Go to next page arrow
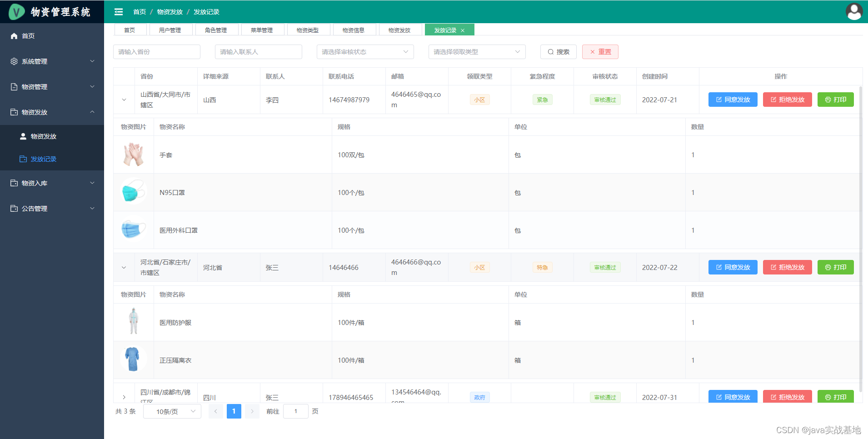The image size is (868, 439). 252,411
